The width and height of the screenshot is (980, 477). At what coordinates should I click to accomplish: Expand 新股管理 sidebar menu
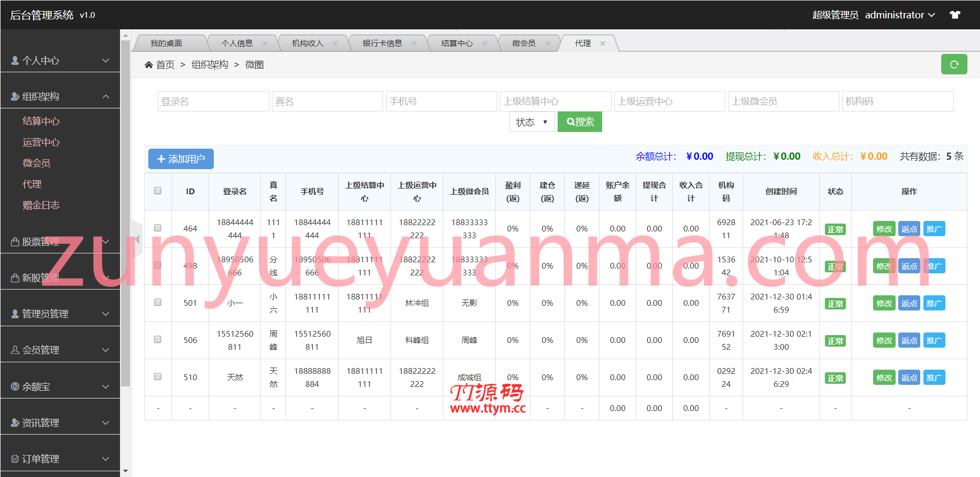click(x=60, y=278)
